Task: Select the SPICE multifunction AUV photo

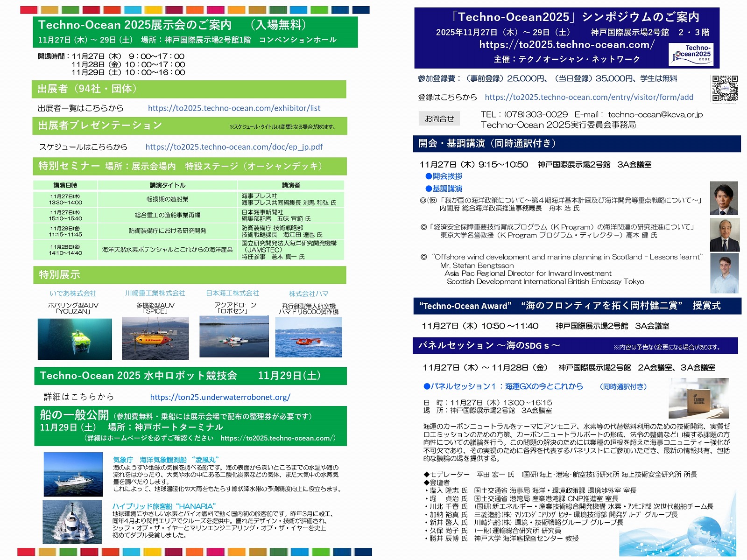Action: (x=155, y=338)
